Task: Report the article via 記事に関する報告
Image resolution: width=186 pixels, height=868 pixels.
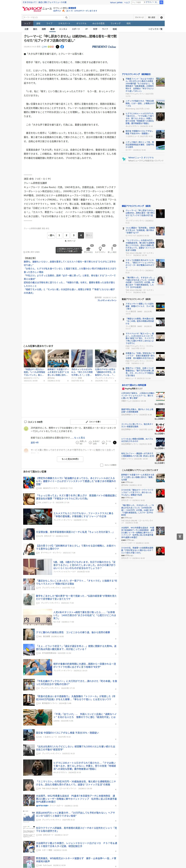Action: [x=31, y=252]
